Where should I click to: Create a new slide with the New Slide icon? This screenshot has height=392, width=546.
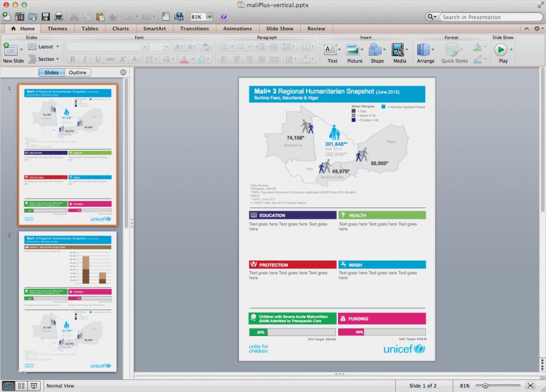[x=11, y=49]
